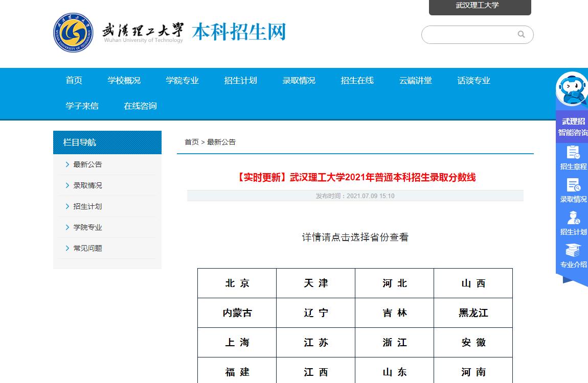Click the 招生章程 document icon
The height and width of the screenshot is (383, 588).
573,152
